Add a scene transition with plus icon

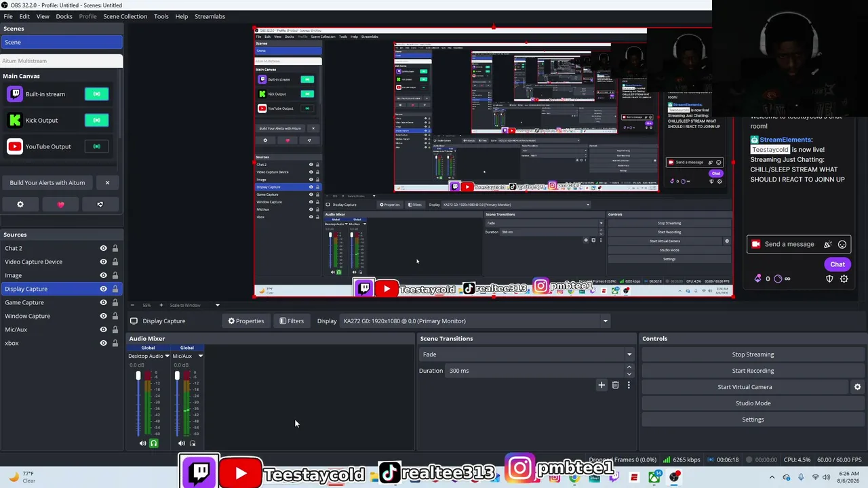click(601, 385)
